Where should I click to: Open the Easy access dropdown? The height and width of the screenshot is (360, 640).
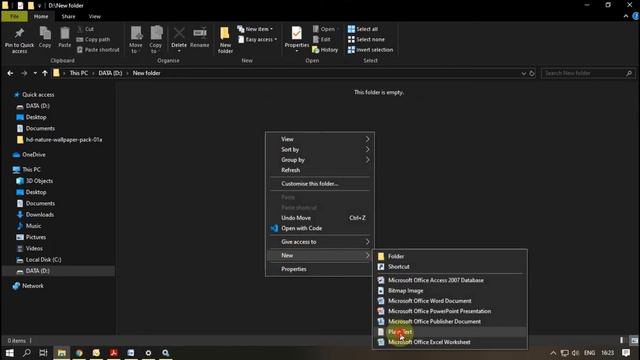point(258,40)
